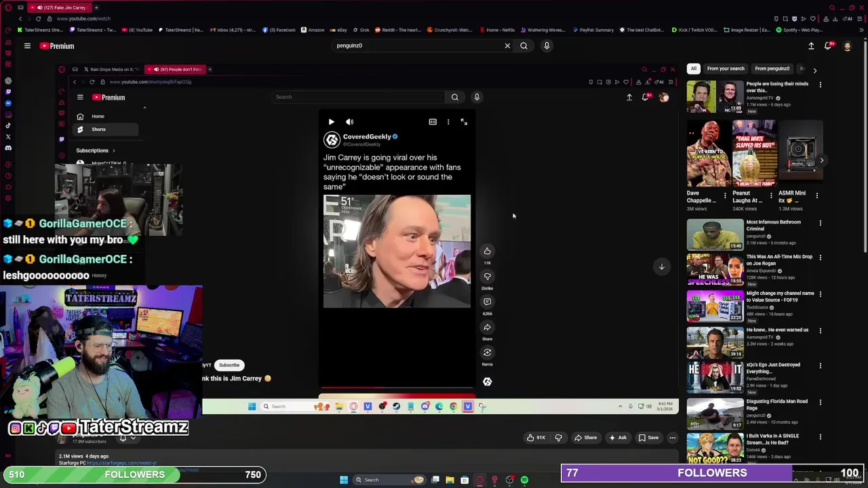Image resolution: width=868 pixels, height=488 pixels.
Task: Dislike the main video
Action: coord(558,438)
